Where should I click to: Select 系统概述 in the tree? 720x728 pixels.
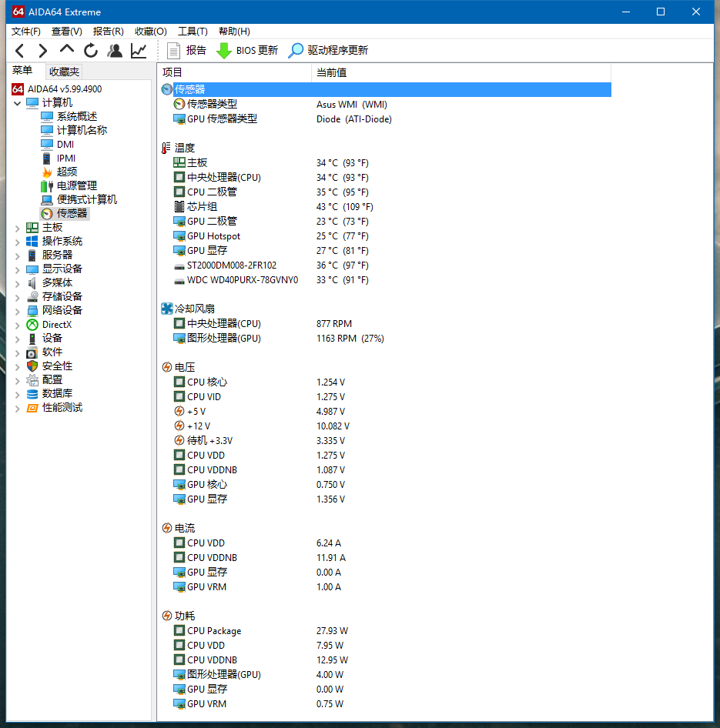[77, 116]
